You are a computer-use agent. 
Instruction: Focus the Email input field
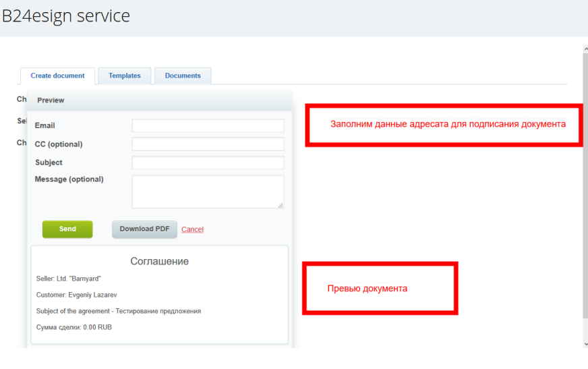click(208, 125)
